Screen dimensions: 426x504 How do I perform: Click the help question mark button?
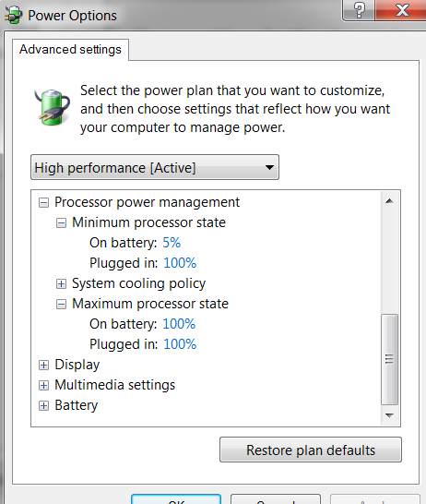360,9
